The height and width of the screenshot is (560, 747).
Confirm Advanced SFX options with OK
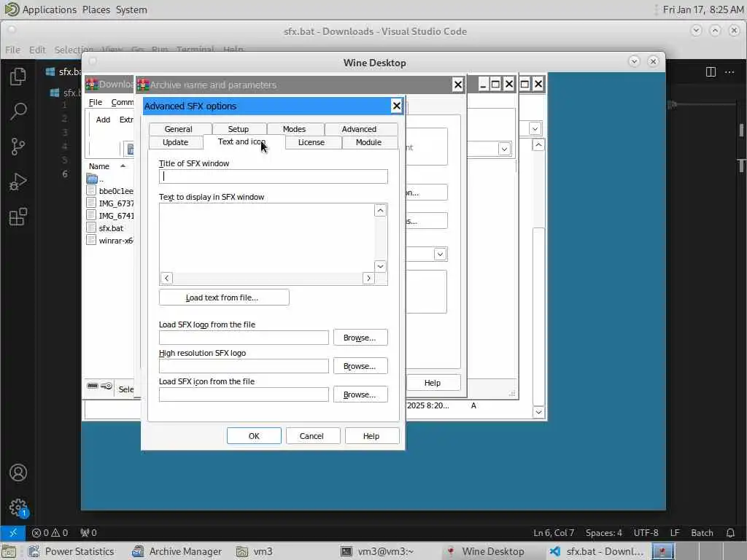coord(254,436)
